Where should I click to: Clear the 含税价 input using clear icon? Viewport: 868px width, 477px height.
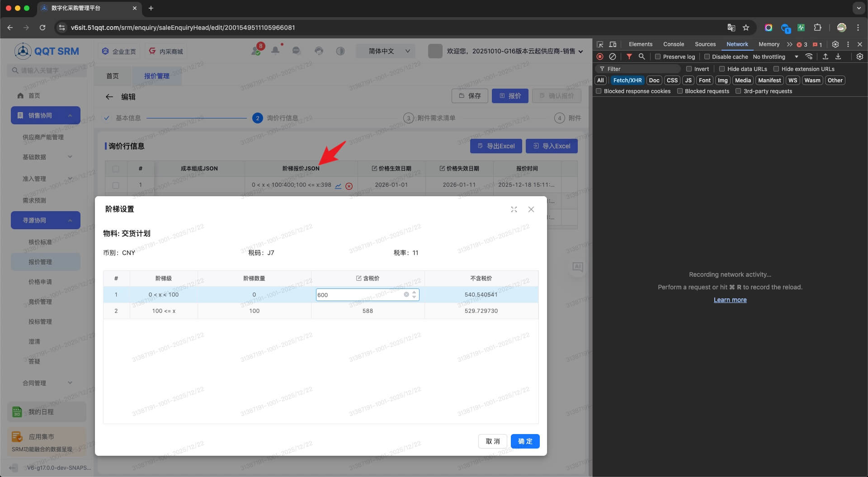[406, 295]
